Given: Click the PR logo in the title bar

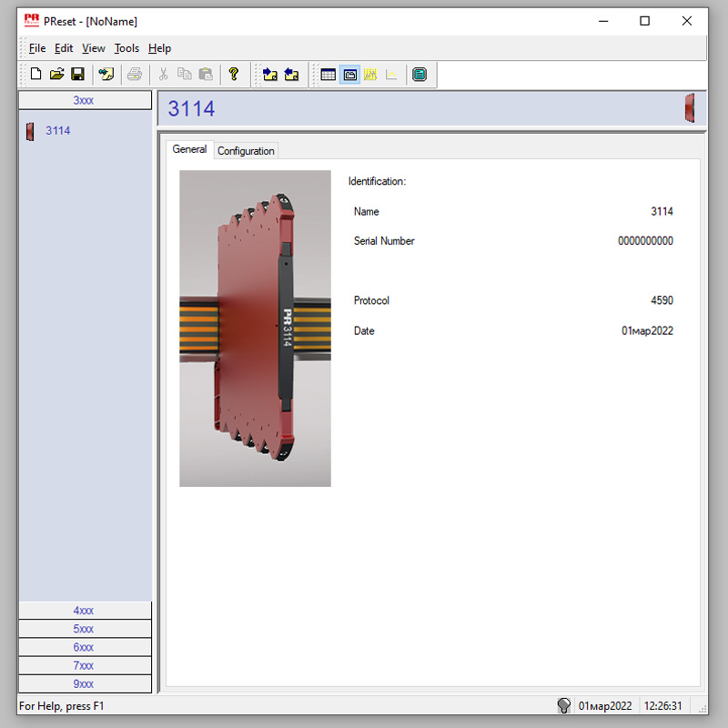Looking at the screenshot, I should click(32, 21).
